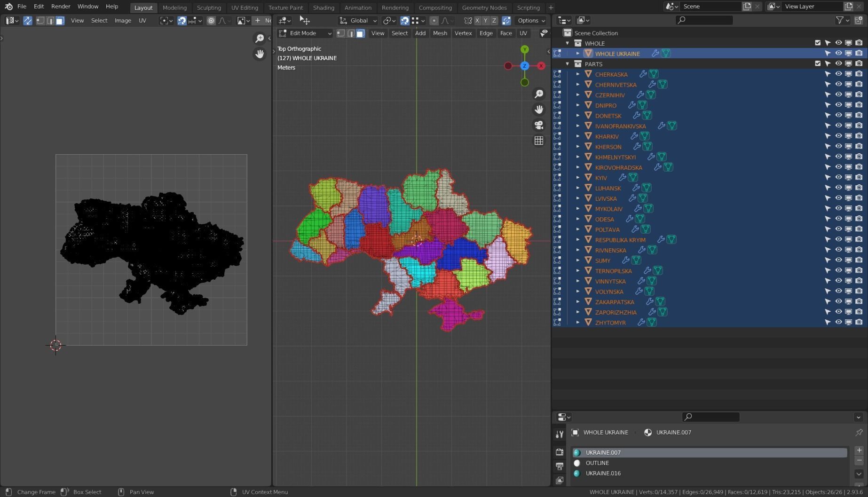Click the UV editor zoom magnifier icon

coord(260,39)
